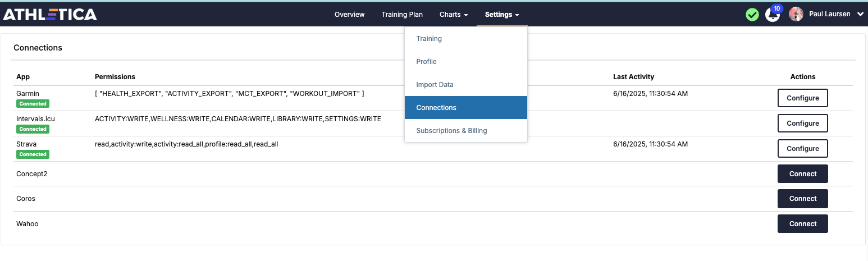Click the Athletica logo

pos(50,15)
